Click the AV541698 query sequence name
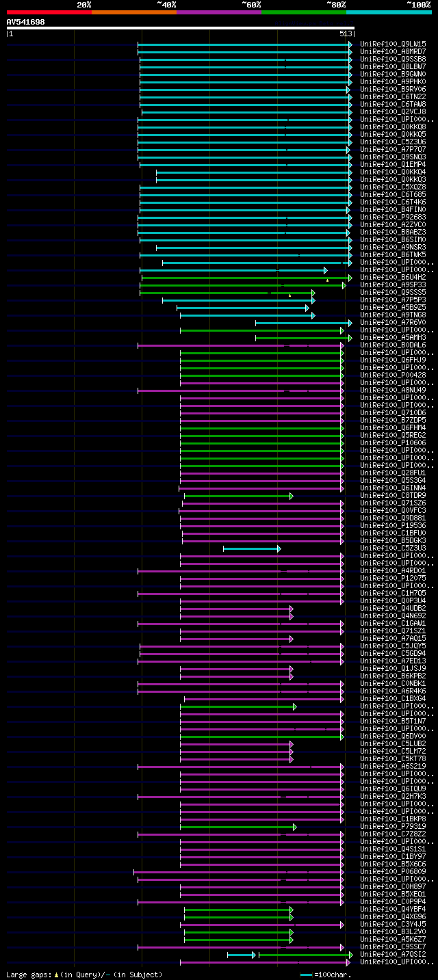 (x=25, y=22)
